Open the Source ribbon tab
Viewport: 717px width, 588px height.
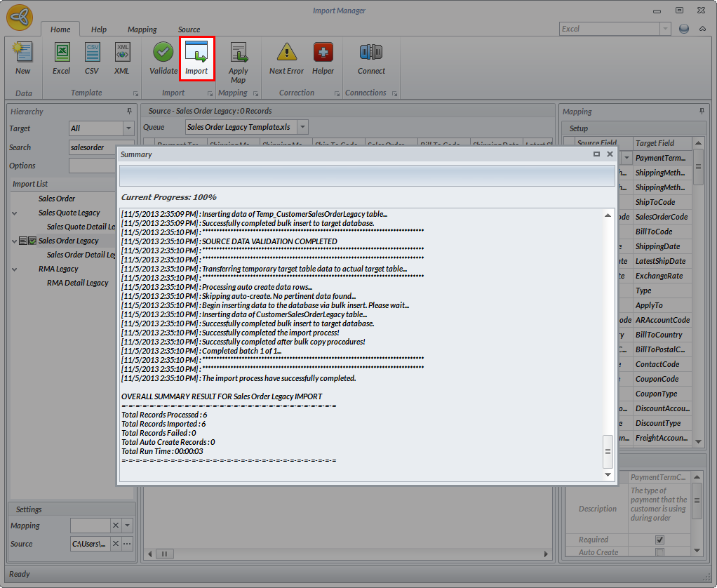189,29
